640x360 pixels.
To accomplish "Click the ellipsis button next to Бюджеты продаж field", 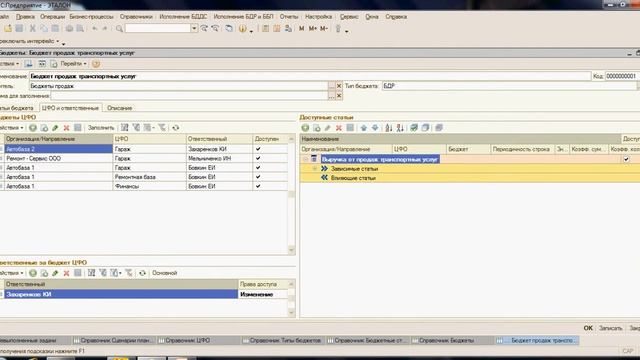I will 332,86.
